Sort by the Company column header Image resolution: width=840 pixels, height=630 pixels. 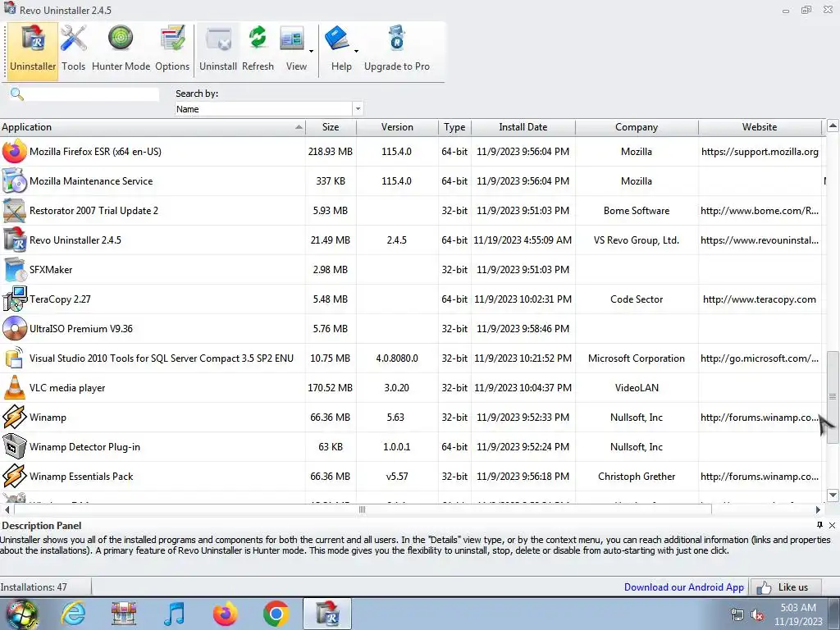[637, 127]
